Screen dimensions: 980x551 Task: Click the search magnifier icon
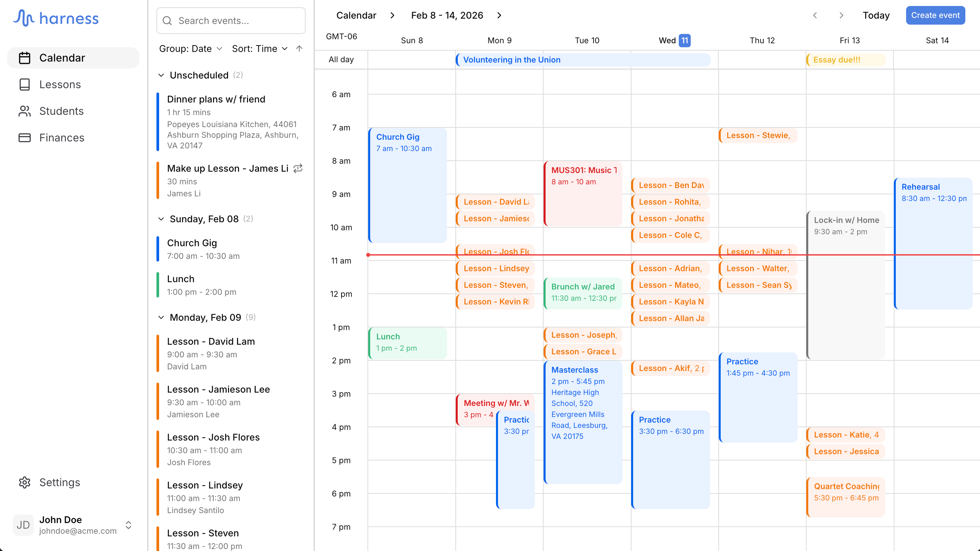tap(167, 21)
